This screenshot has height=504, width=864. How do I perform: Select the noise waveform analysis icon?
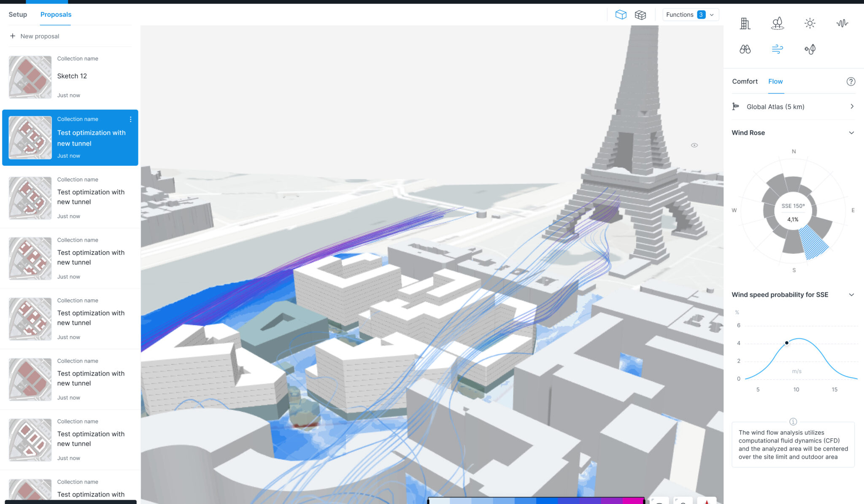(x=842, y=24)
